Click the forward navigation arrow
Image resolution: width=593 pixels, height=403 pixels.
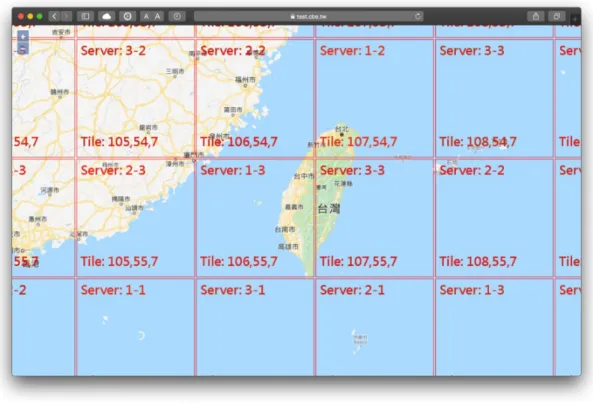[66, 16]
